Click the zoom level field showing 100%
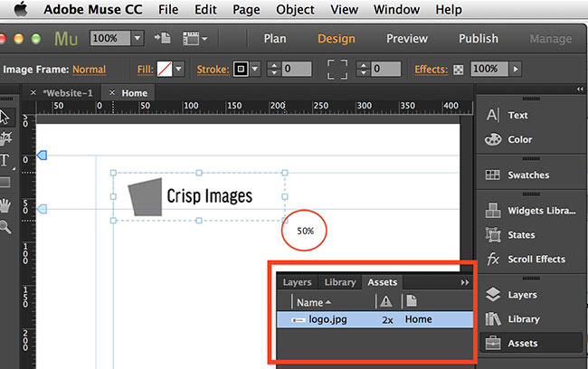 click(x=109, y=38)
